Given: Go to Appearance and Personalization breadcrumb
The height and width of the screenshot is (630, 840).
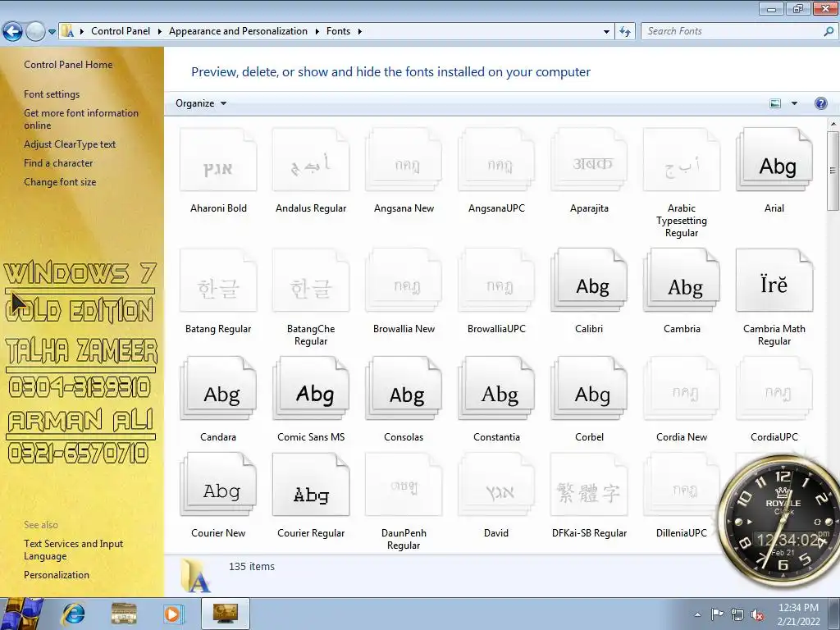Looking at the screenshot, I should tap(238, 31).
